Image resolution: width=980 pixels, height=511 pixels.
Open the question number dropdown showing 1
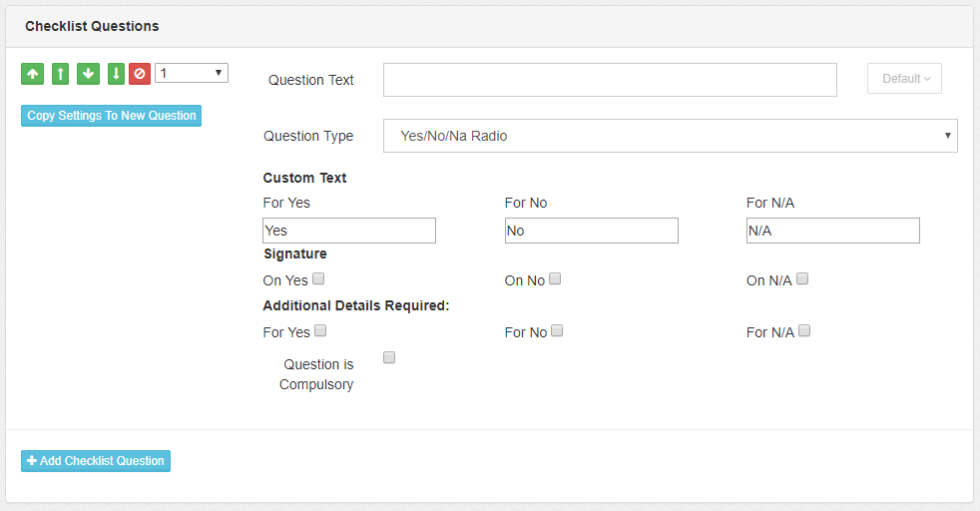(x=192, y=73)
